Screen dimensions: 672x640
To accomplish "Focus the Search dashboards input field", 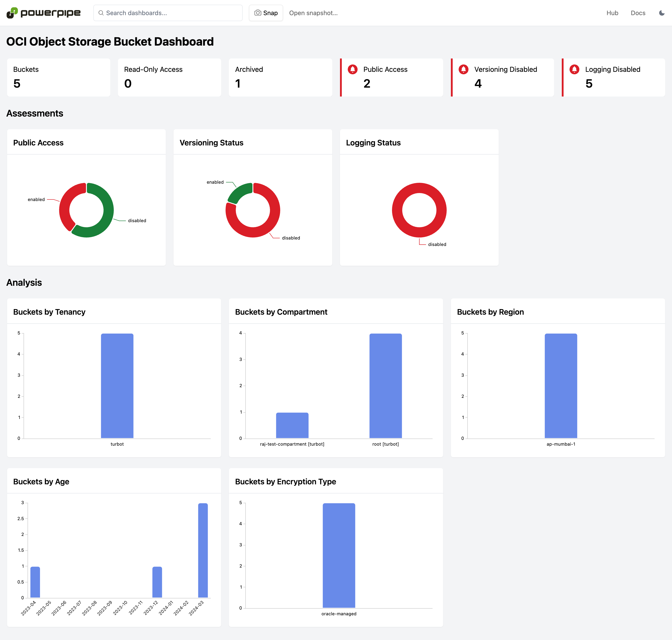I will click(170, 13).
